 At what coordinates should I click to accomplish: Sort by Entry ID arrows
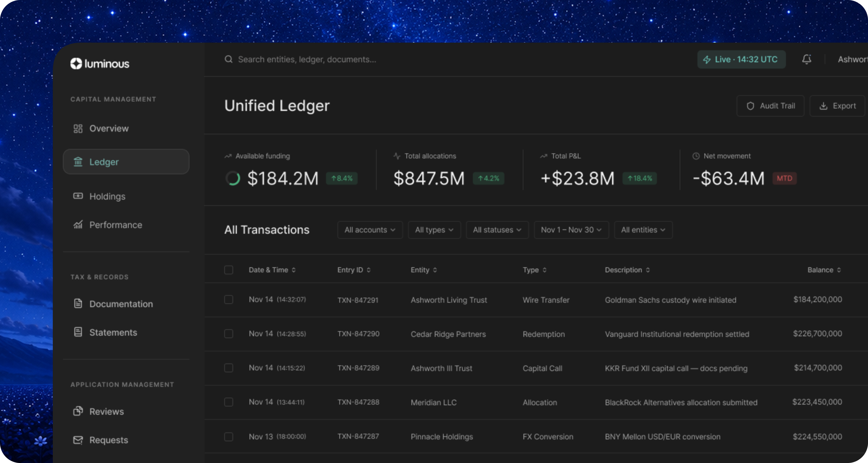tap(368, 270)
